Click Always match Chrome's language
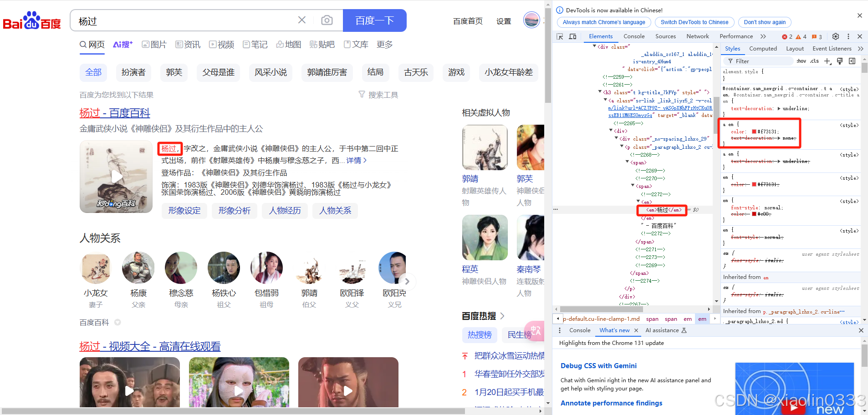This screenshot has width=868, height=415. point(604,22)
